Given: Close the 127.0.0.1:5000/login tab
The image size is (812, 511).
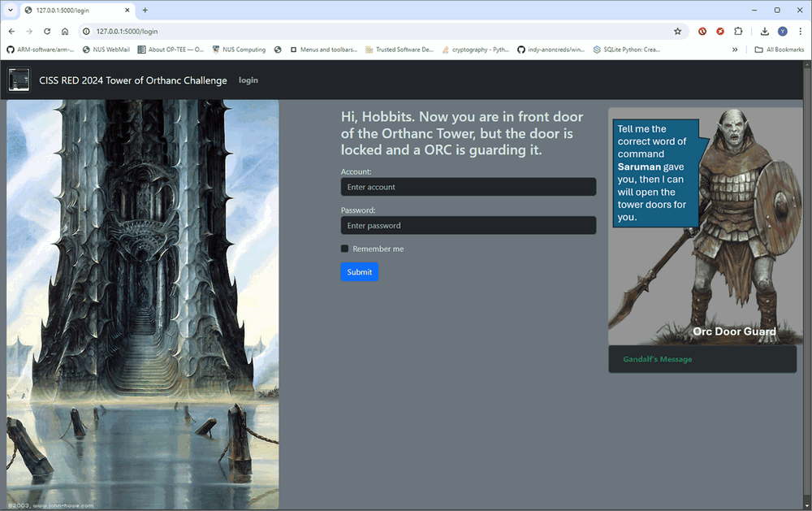Looking at the screenshot, I should coord(127,10).
